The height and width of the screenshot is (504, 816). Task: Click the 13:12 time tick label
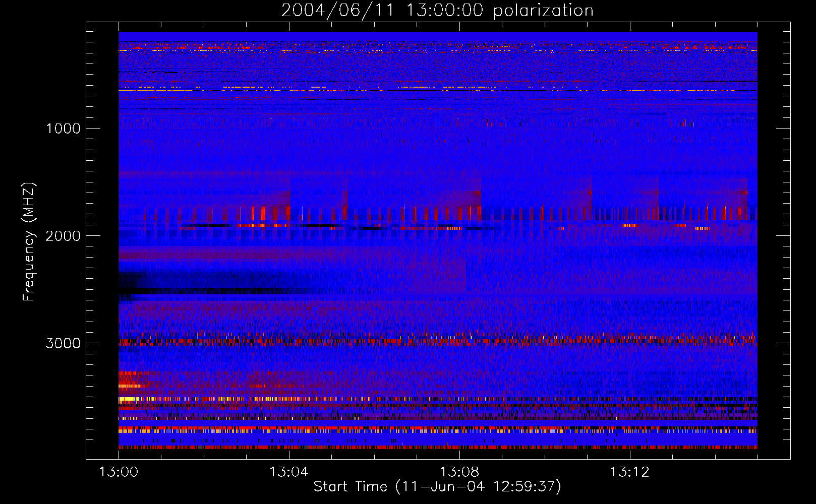tap(630, 472)
